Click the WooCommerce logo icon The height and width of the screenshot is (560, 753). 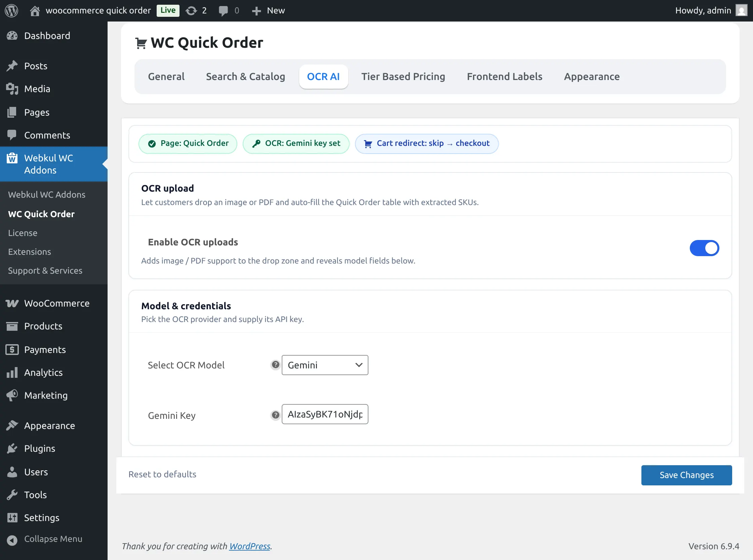pyautogui.click(x=12, y=303)
